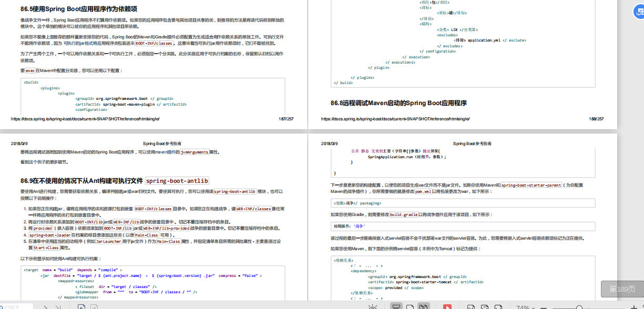The image size is (644, 309).
Task: Toggle back to previous view arrow
Action: tap(83, 306)
